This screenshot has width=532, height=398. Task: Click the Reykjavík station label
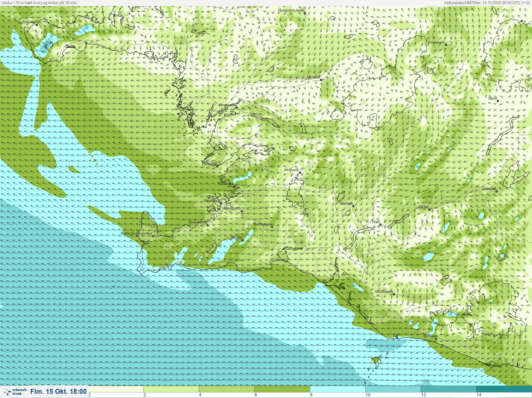click(212, 201)
